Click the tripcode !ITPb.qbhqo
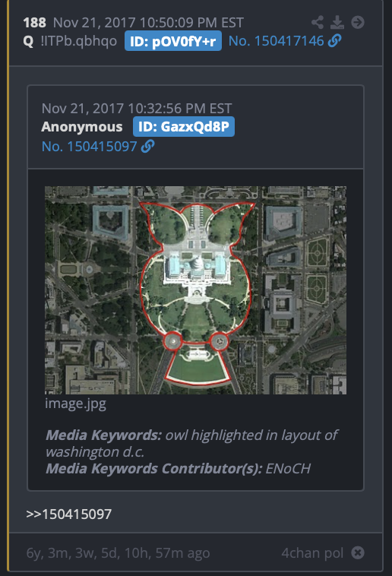Viewport: 392px width, 576px height. 79,41
